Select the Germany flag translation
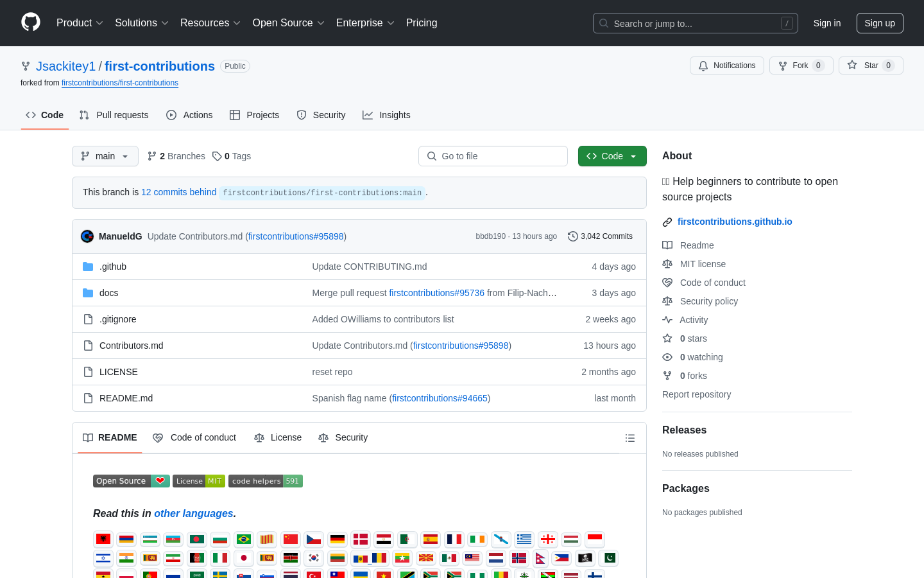Image resolution: width=924 pixels, height=578 pixels. point(338,539)
